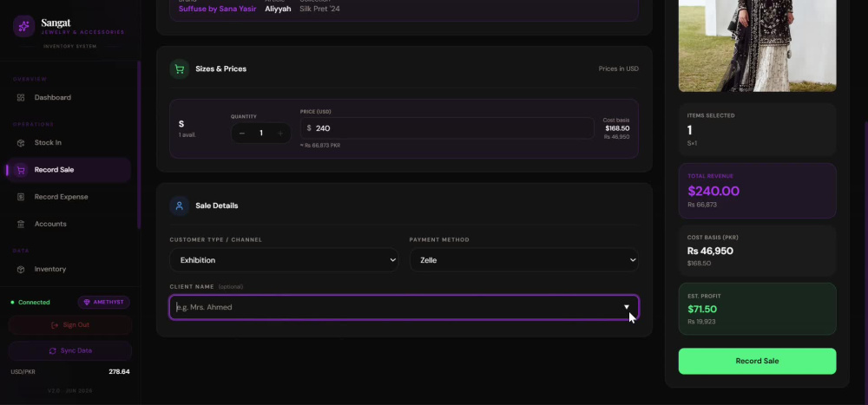
Task: Click the Price (USD) input field
Action: pyautogui.click(x=447, y=128)
